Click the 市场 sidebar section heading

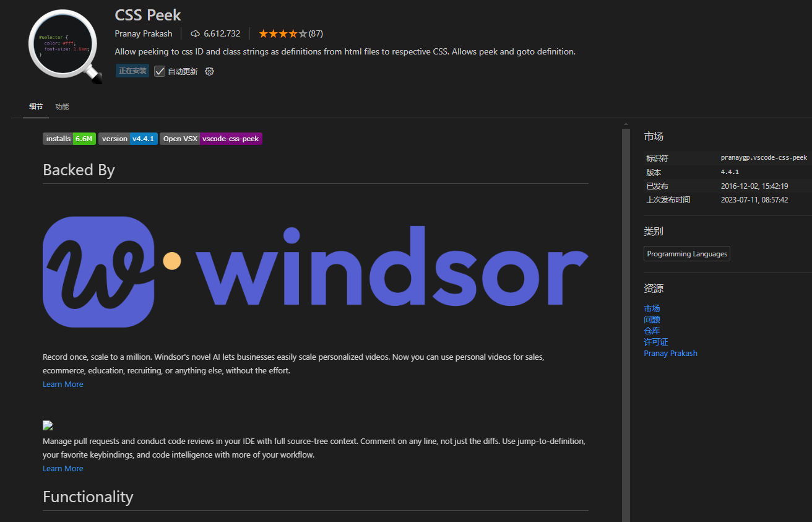(x=654, y=136)
